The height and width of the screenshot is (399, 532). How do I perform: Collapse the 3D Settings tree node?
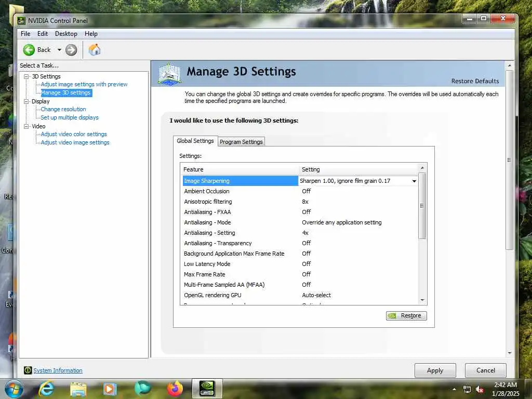26,77
